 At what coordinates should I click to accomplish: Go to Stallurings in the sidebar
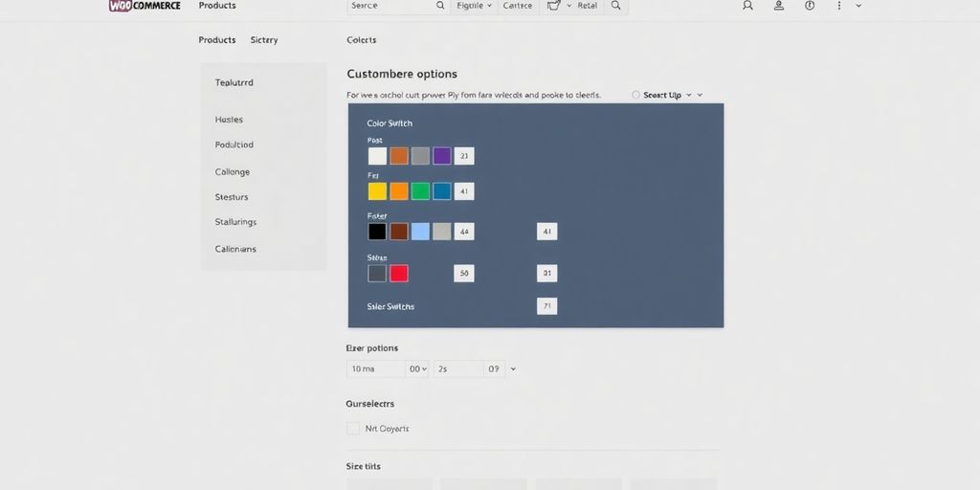235,222
